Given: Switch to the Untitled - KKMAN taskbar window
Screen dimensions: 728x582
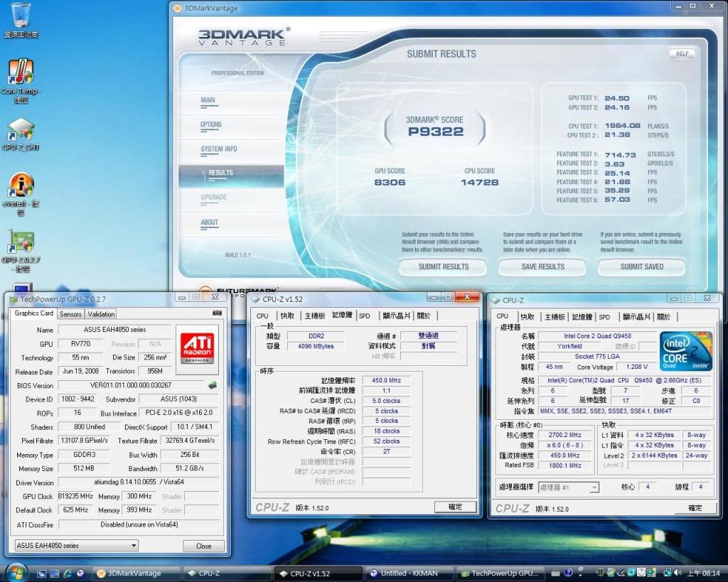Looking at the screenshot, I should pyautogui.click(x=409, y=573).
